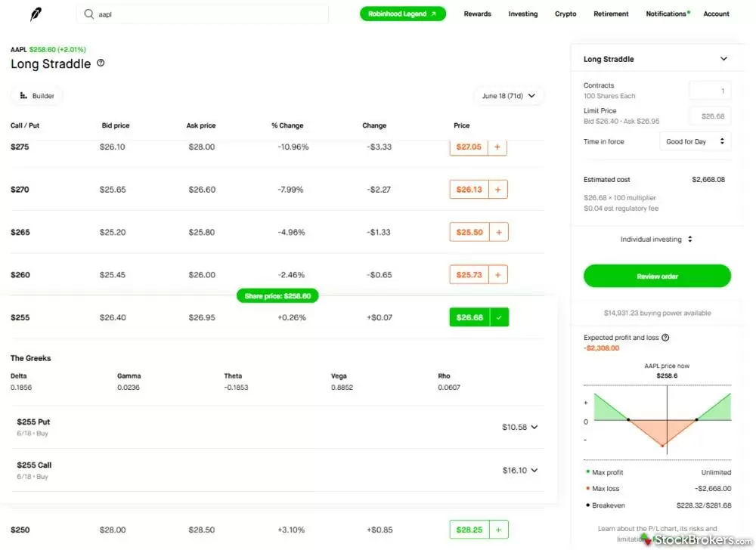
Task: Open the Builder view
Action: click(36, 96)
